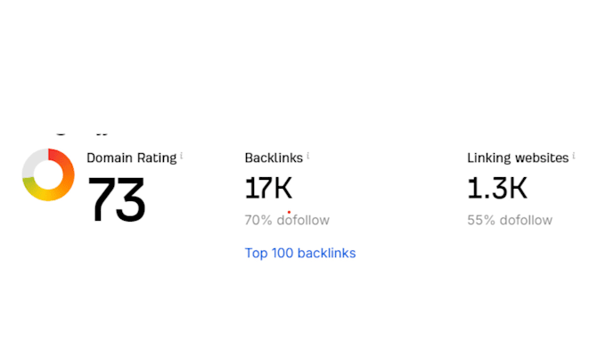
Task: Click the small red dot above dofollow
Action: [289, 213]
